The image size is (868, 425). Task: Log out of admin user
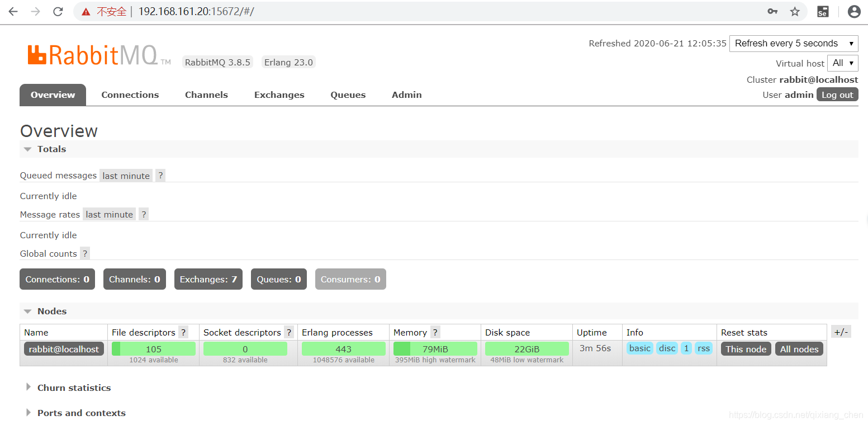pos(837,95)
